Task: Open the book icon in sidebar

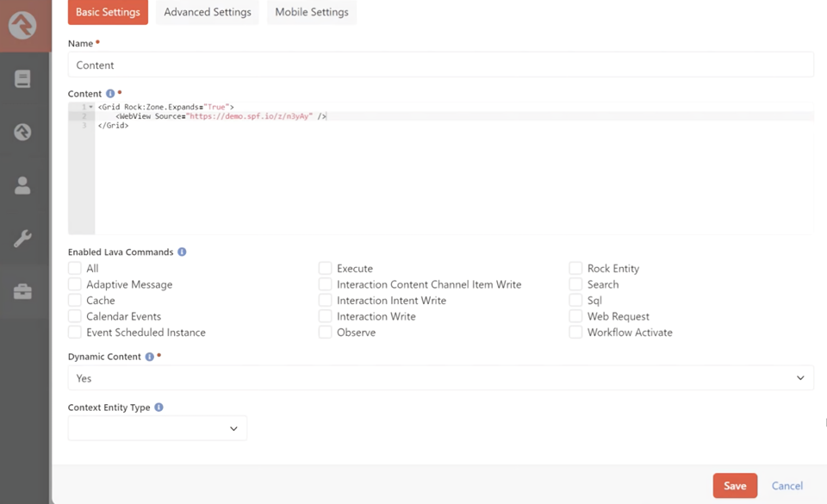Action: click(x=22, y=79)
